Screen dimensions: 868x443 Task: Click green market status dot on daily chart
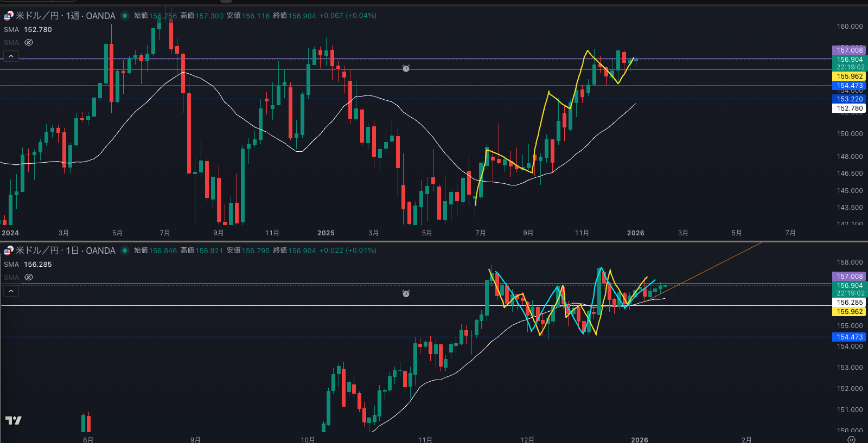(x=125, y=251)
